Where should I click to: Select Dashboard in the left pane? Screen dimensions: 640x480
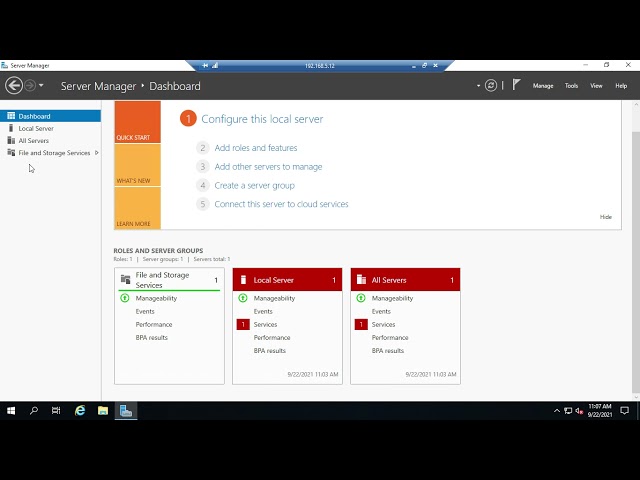pos(50,116)
